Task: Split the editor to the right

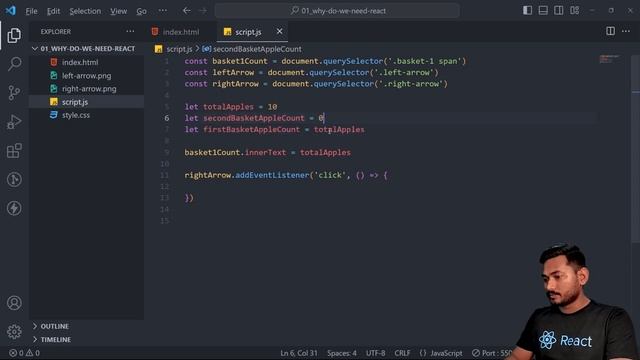Action: coord(610,31)
